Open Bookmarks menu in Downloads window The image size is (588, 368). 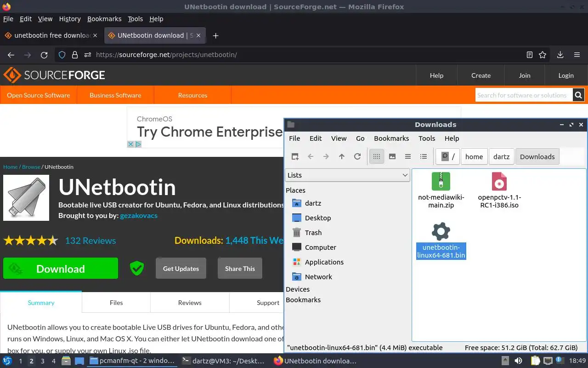tap(391, 138)
